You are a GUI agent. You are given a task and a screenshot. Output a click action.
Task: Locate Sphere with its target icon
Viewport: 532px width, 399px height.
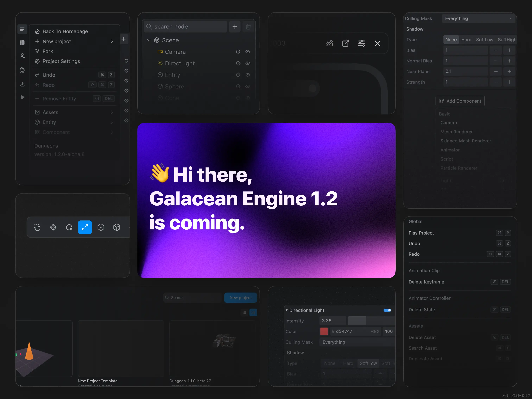[x=238, y=86]
